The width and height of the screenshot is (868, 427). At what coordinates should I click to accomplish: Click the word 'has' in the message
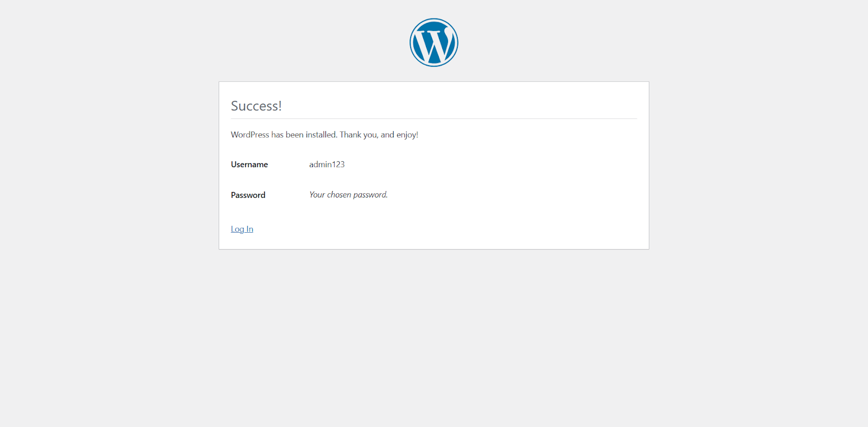pyautogui.click(x=277, y=135)
